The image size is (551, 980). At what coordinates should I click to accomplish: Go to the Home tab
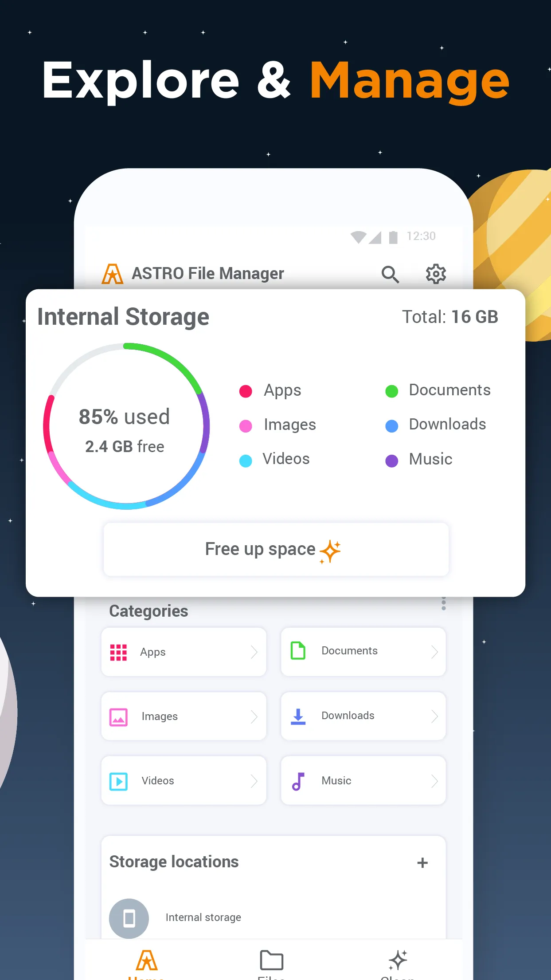147,964
